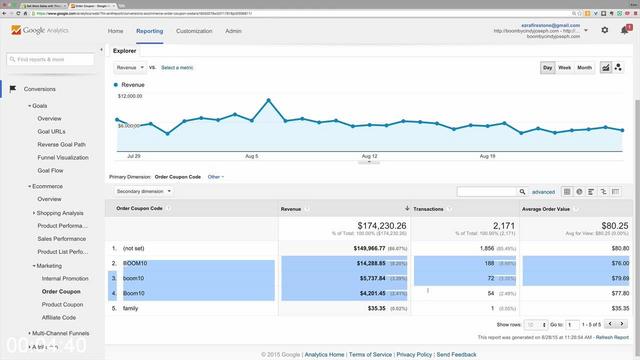Open the notifications bell icon
The image size is (640, 360).
(x=624, y=30)
